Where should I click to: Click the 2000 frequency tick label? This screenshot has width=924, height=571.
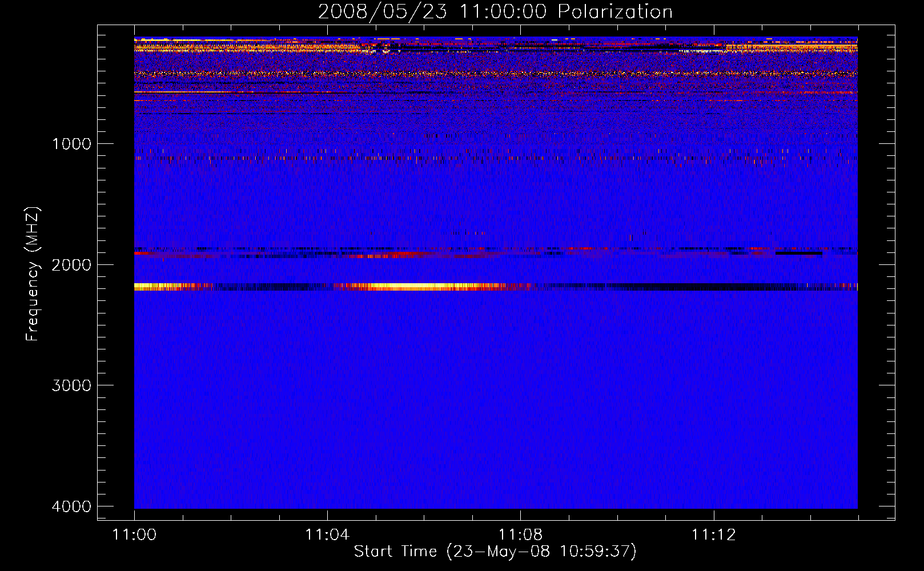(71, 264)
